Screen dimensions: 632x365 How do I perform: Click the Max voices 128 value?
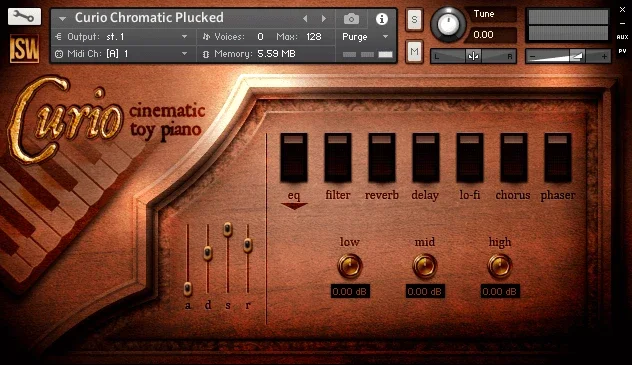coord(314,37)
